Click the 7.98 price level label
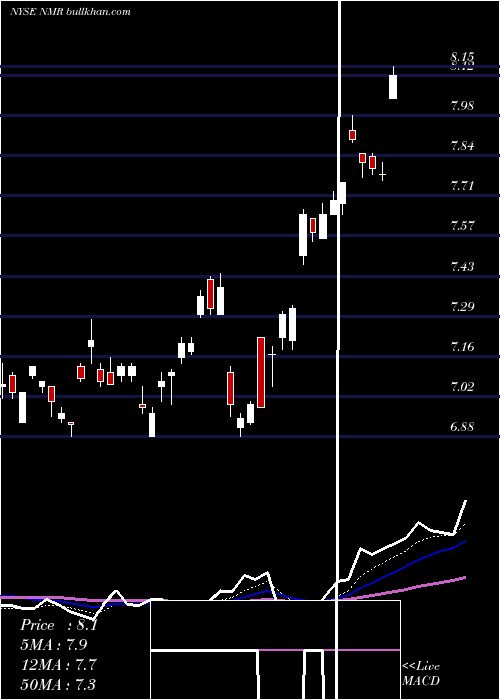This screenshot has width=500, height=700. click(x=462, y=106)
